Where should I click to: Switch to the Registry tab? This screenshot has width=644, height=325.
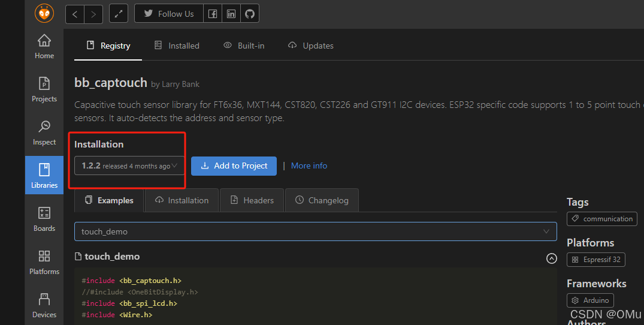[108, 46]
